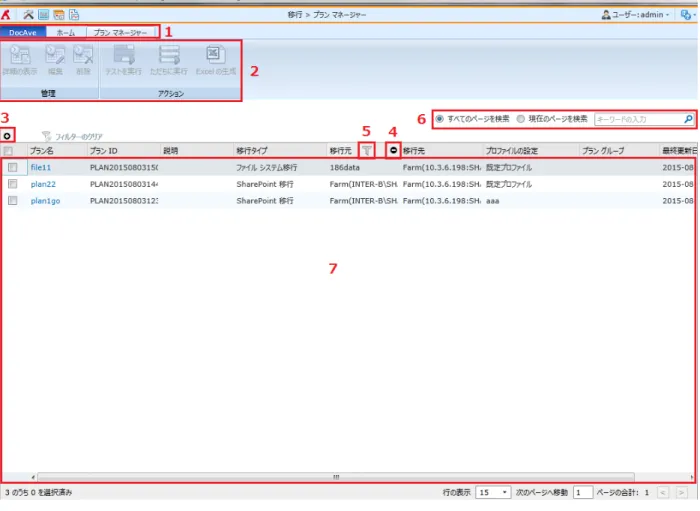Image resolution: width=700 pixels, height=511 pixels.
Task: Switch to the DocAve tab
Action: (x=23, y=33)
